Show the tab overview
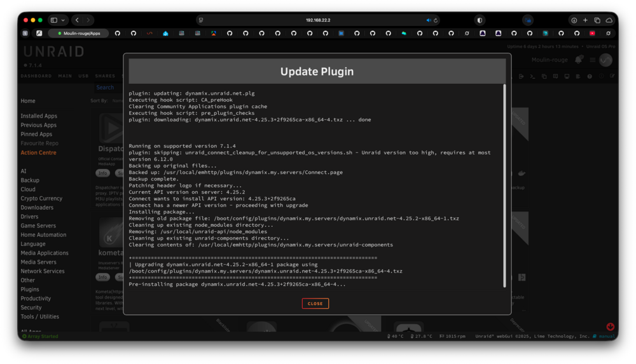Screen dimensions: 636x364 597,20
